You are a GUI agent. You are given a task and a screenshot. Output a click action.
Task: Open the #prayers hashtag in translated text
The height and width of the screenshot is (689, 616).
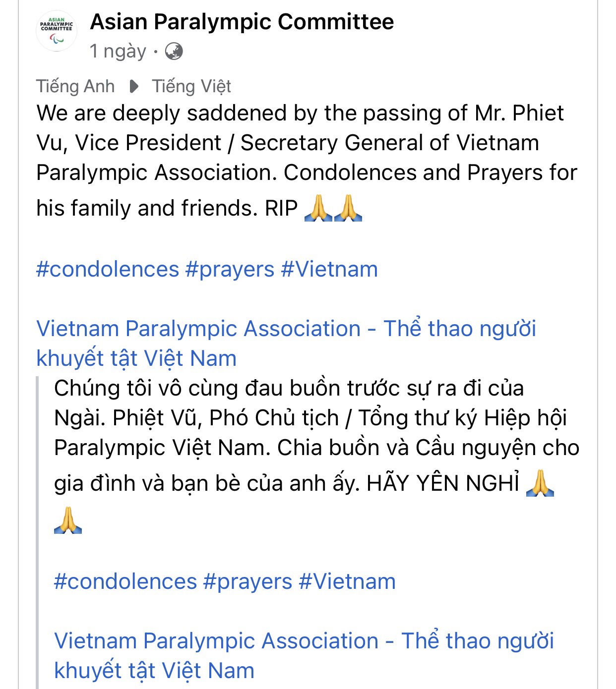click(247, 582)
